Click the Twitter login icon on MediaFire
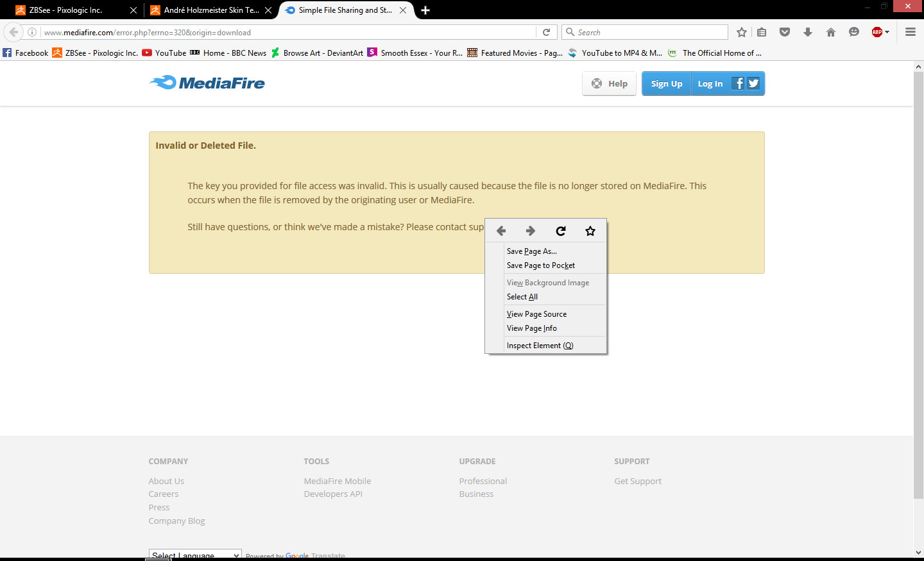 pos(753,83)
